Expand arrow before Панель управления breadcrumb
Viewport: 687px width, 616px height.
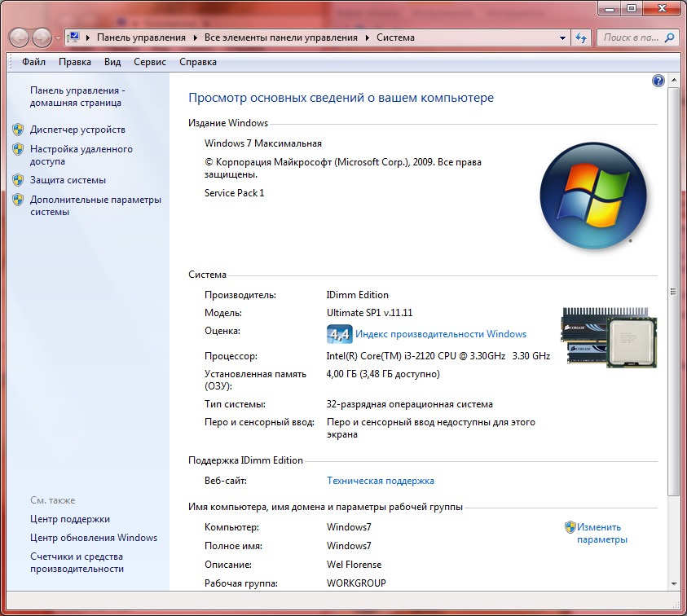(88, 37)
